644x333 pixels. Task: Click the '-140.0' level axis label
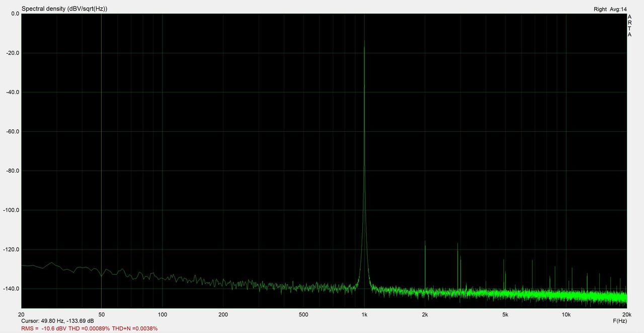[x=12, y=289]
